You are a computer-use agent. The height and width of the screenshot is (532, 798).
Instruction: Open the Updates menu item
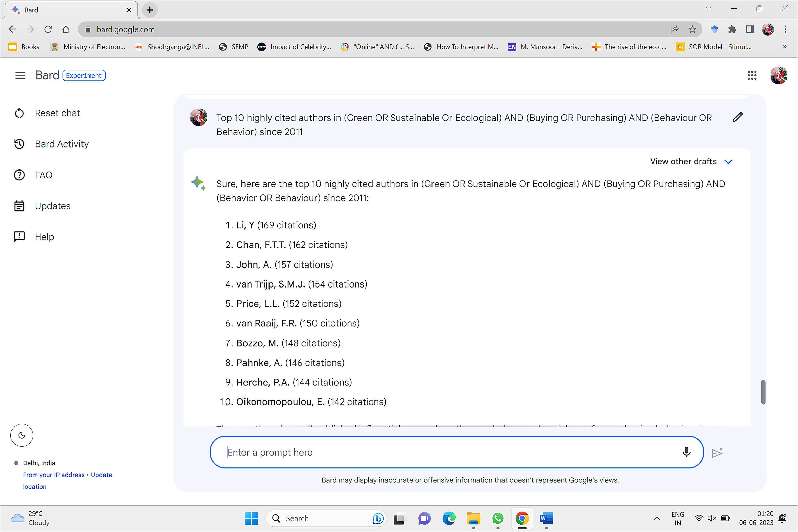[x=53, y=206]
